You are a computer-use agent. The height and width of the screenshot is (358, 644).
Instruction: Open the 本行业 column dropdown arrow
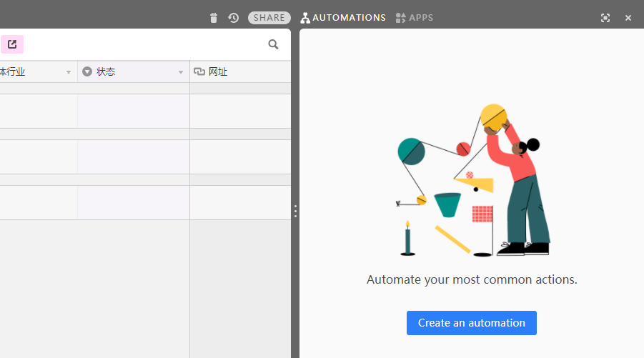click(x=69, y=72)
